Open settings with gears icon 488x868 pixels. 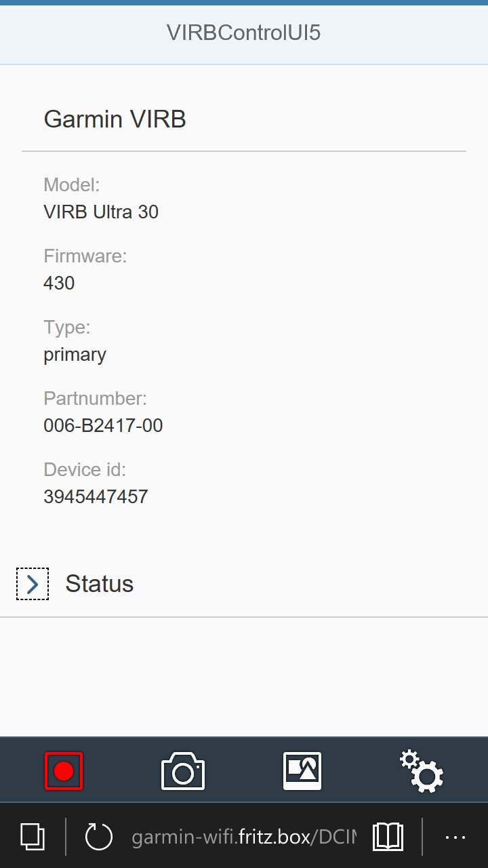tap(422, 771)
